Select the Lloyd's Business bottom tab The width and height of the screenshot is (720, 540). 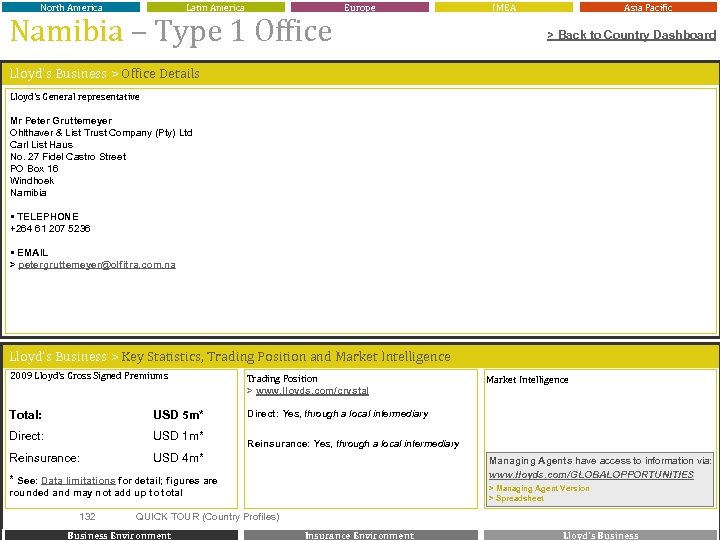coord(601,535)
